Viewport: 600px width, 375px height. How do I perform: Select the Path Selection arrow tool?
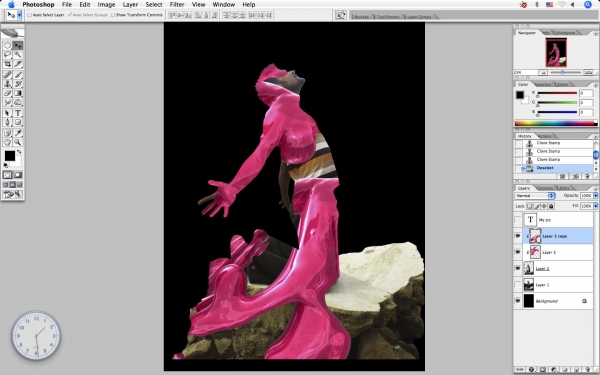[7, 113]
